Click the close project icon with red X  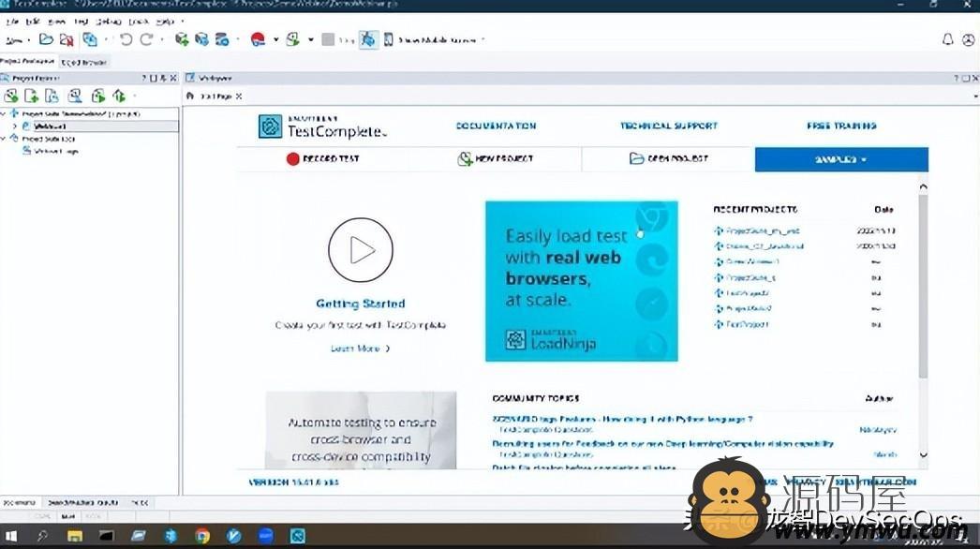click(67, 40)
